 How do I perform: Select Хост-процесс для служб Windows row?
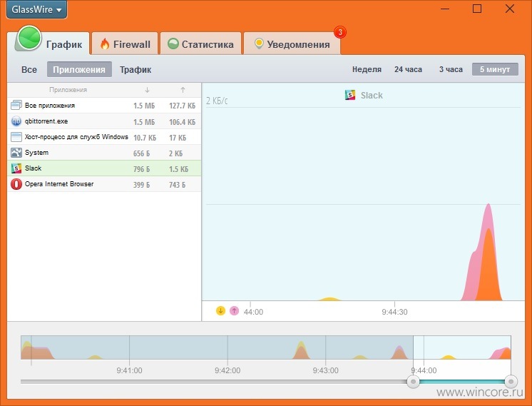point(104,137)
